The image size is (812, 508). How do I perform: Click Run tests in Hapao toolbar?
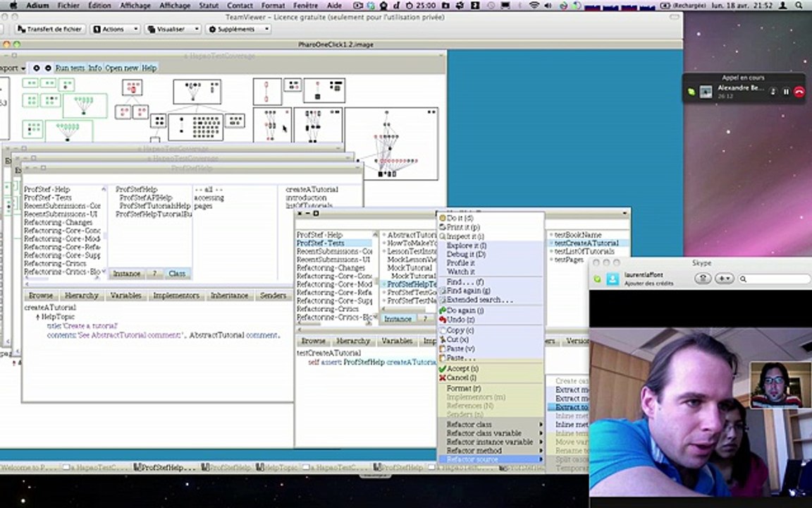tap(69, 68)
